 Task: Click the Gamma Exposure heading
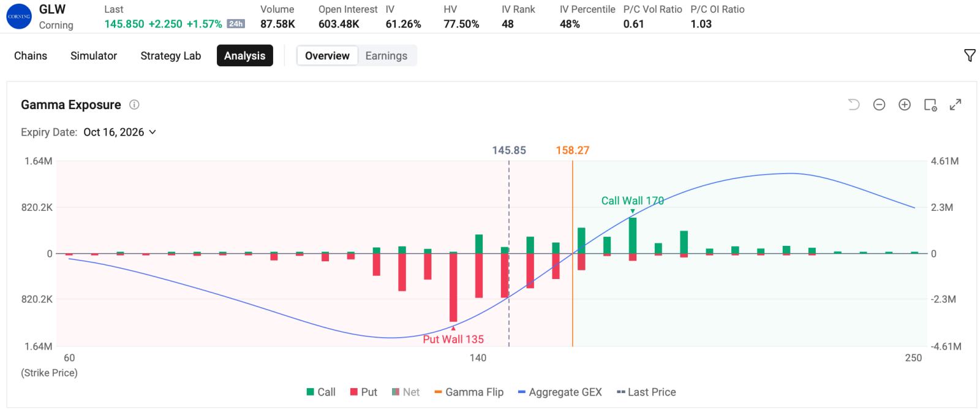71,105
